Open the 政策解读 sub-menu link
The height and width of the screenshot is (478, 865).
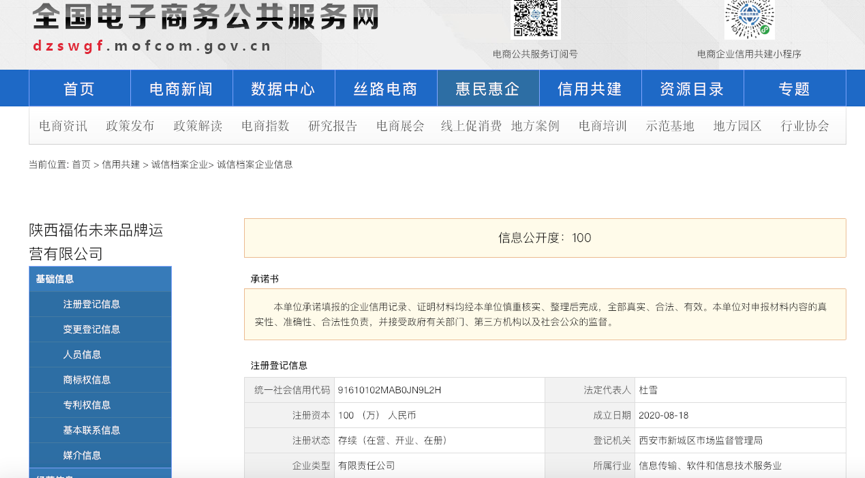198,126
